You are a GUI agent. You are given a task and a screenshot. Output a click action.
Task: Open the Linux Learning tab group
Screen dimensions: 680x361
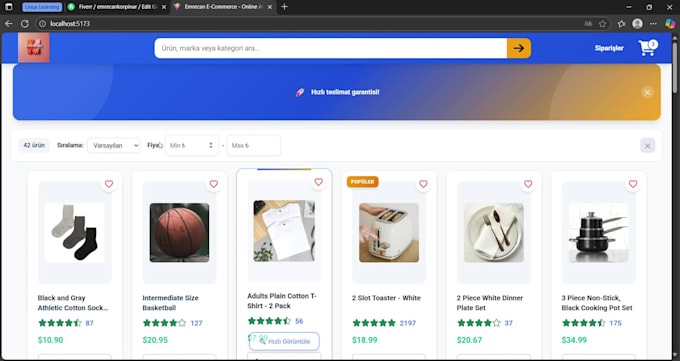[x=42, y=7]
